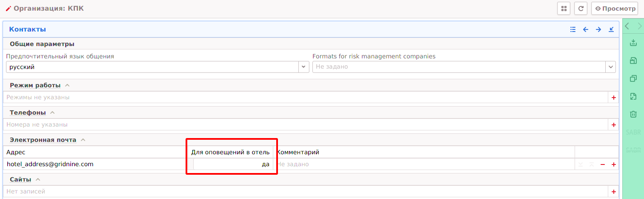Click the Просмотр button

614,9
